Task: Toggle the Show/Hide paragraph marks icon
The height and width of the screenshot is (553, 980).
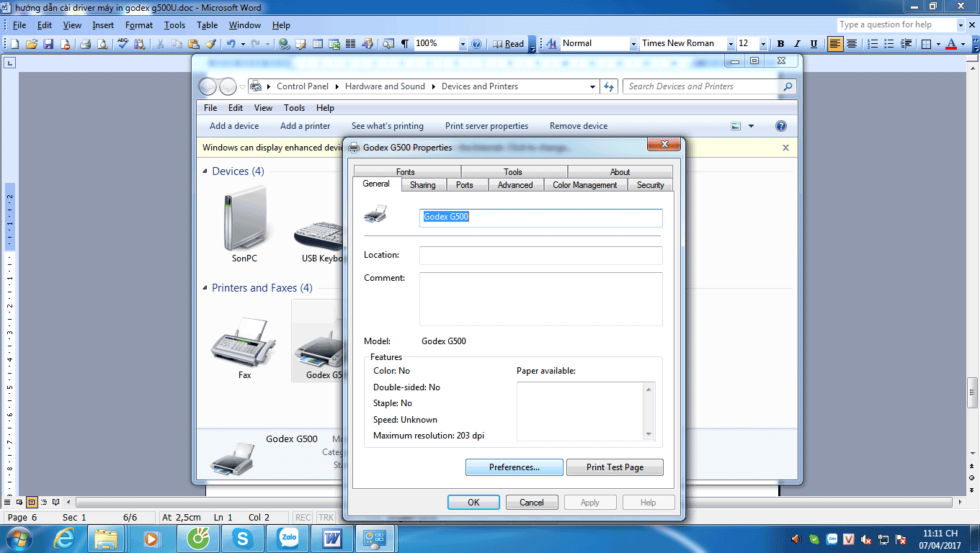Action: click(x=405, y=44)
